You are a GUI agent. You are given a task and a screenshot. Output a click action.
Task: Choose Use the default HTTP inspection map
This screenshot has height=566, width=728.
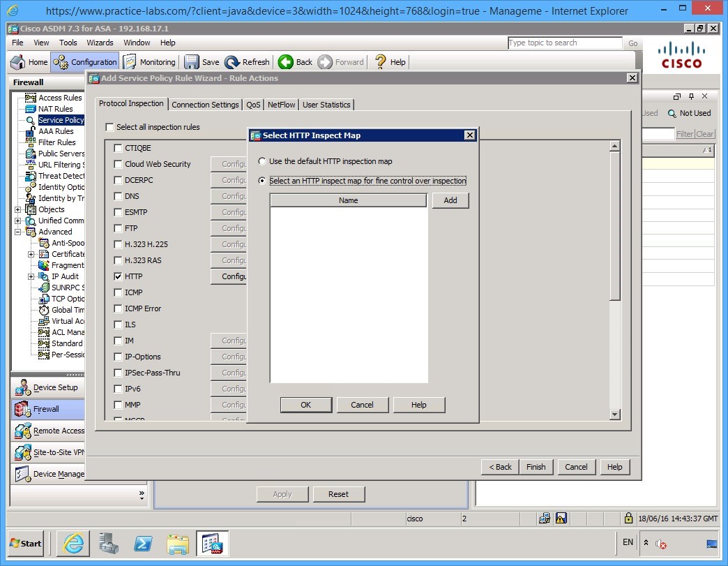pos(262,161)
